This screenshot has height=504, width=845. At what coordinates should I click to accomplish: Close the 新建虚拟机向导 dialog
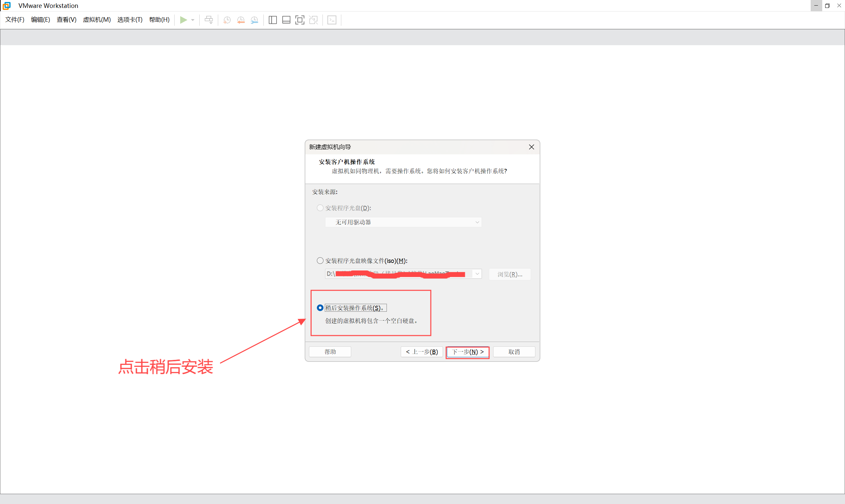point(531,147)
